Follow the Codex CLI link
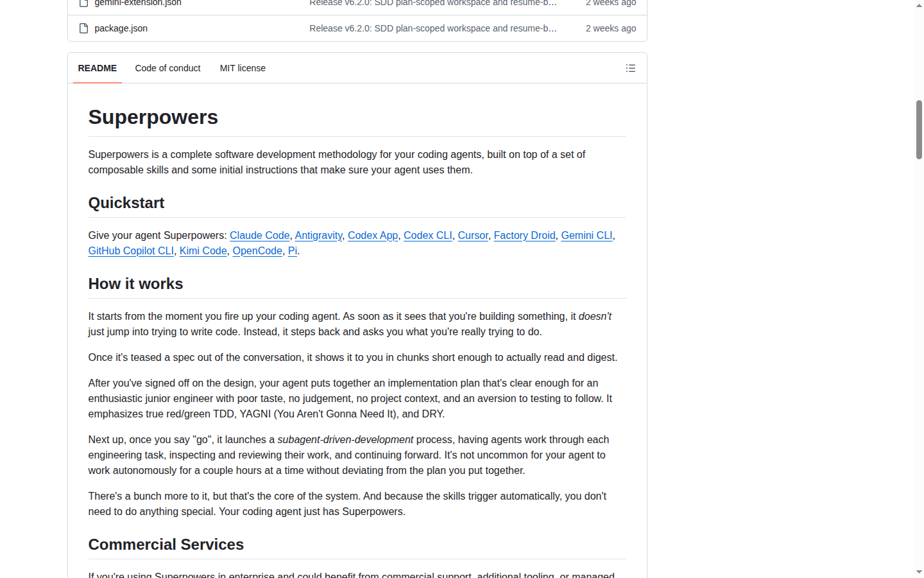The height and width of the screenshot is (578, 924). (428, 235)
